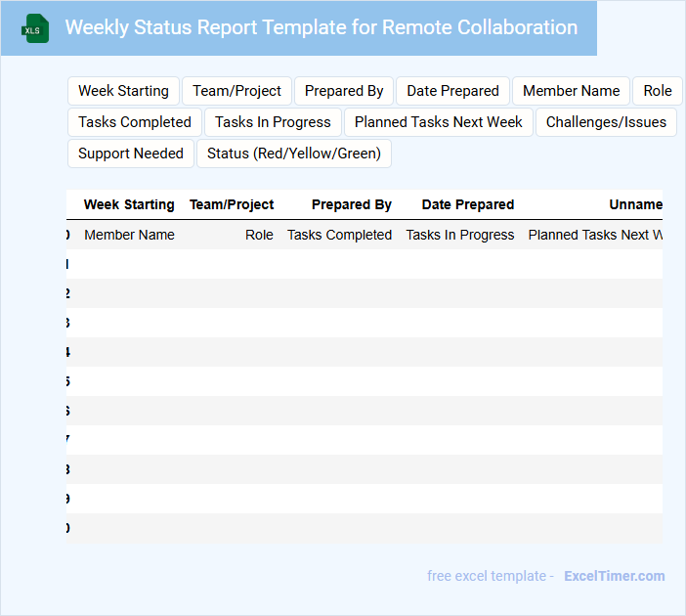The image size is (686, 616).
Task: Click the green XLS file icon
Action: [x=34, y=28]
